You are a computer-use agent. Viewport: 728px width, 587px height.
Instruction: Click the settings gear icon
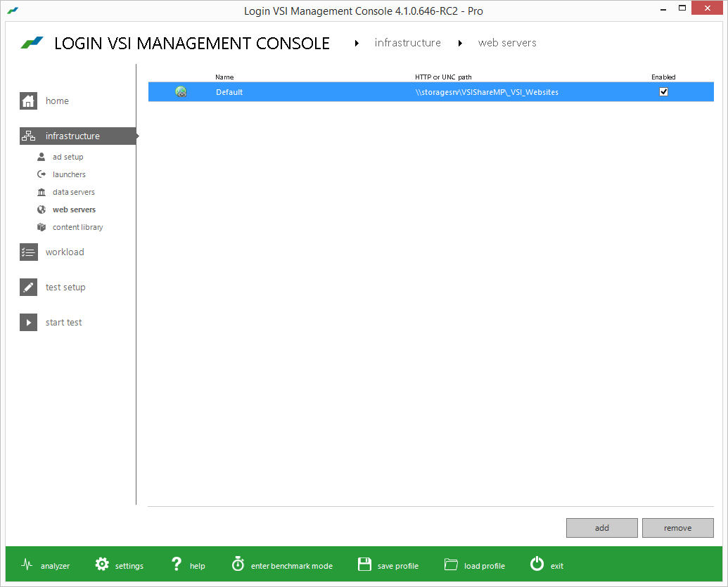point(102,565)
